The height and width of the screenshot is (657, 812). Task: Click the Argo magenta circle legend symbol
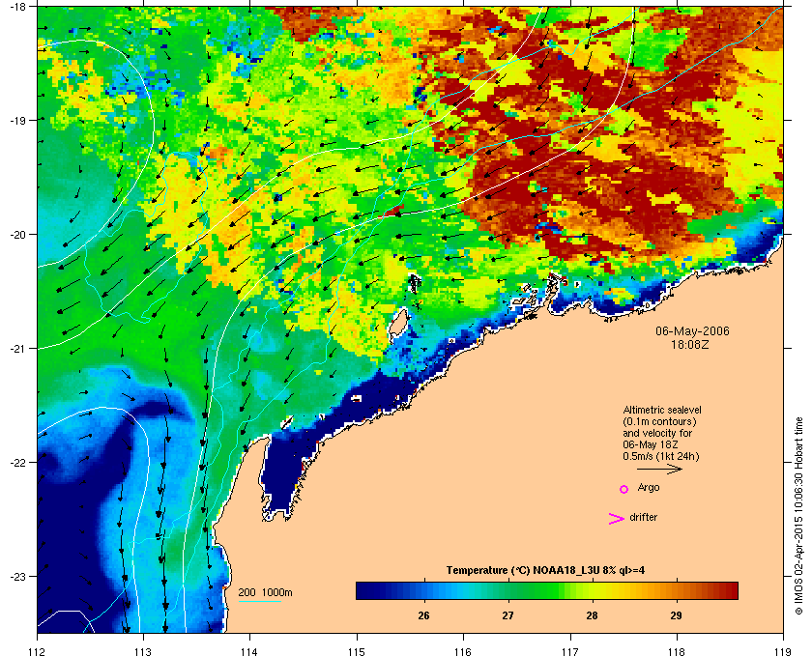pyautogui.click(x=624, y=489)
